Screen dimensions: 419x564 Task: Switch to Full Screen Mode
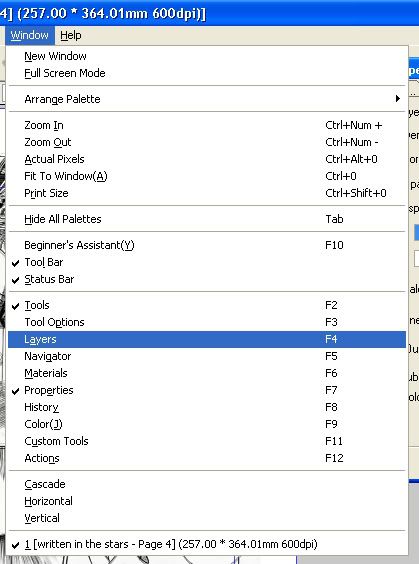(207, 73)
